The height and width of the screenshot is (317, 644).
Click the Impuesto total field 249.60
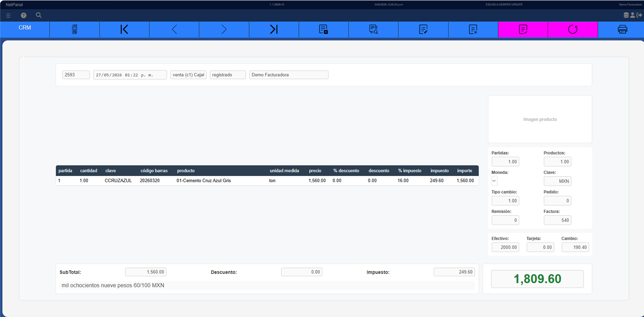click(x=454, y=272)
